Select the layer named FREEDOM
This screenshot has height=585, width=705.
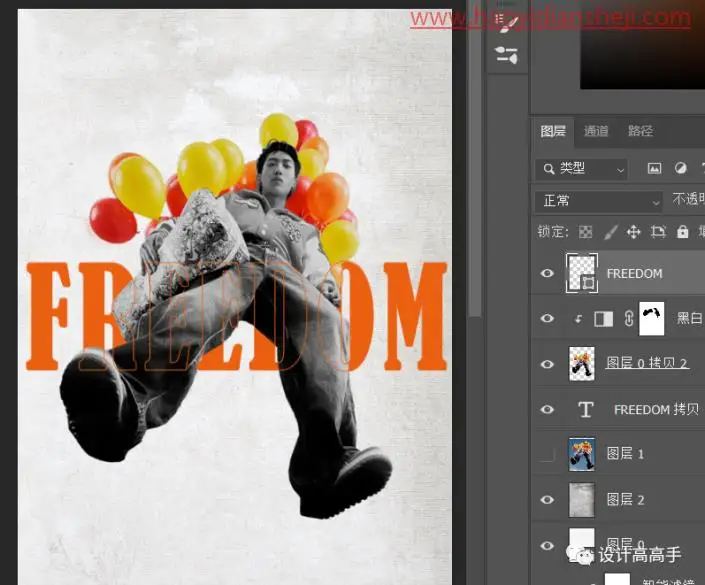point(634,273)
